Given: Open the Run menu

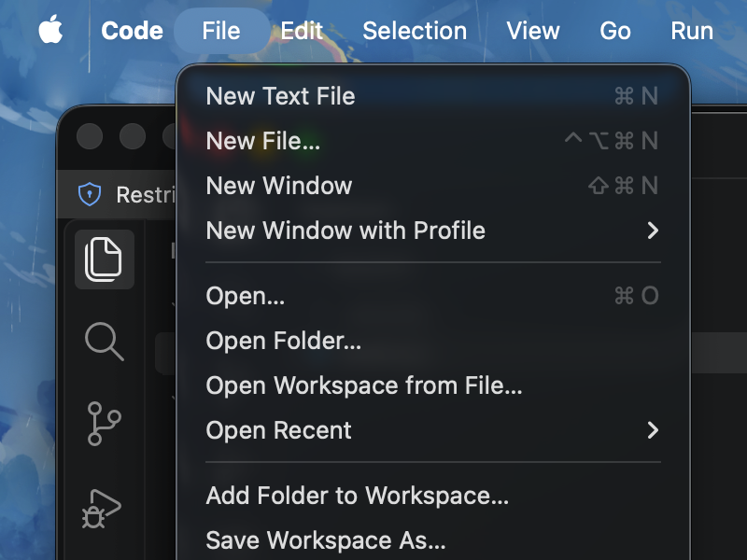Looking at the screenshot, I should tap(692, 31).
